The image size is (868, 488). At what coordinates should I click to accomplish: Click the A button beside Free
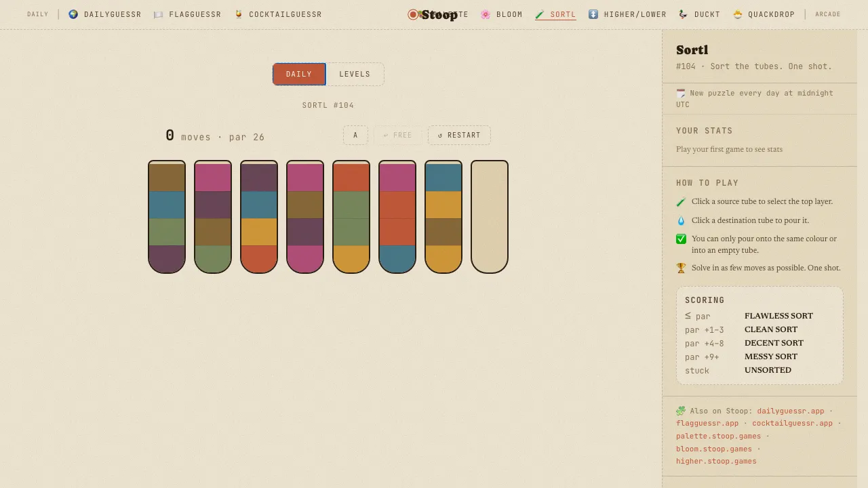355,136
